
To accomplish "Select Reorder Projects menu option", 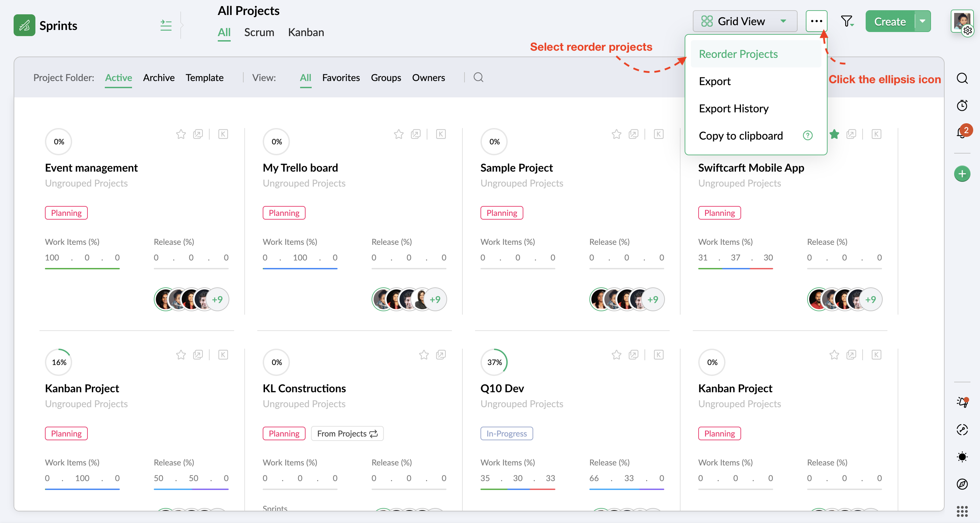I will (x=738, y=54).
